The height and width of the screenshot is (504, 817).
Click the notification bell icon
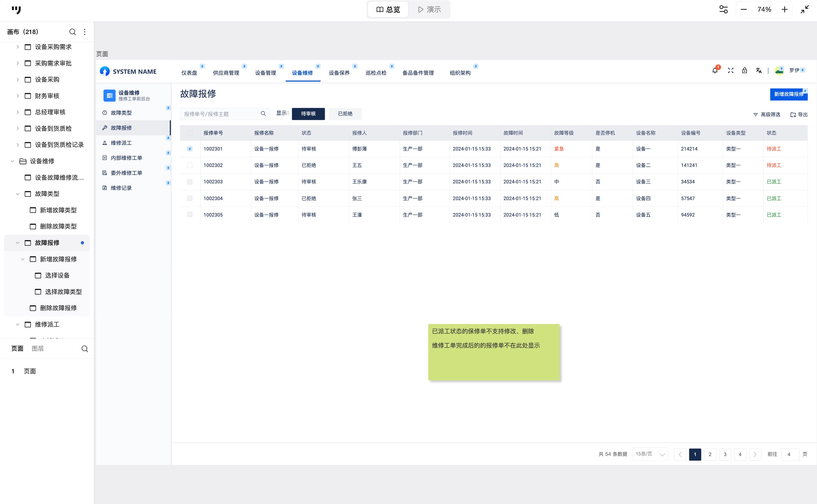(x=715, y=71)
